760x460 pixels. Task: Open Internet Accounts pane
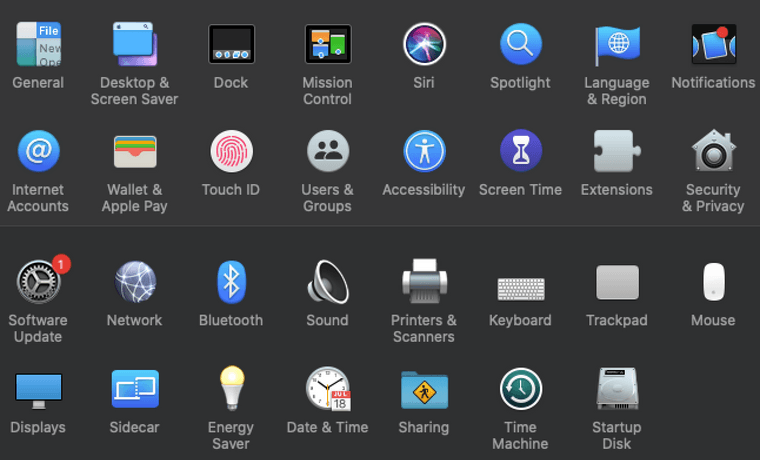tap(38, 151)
